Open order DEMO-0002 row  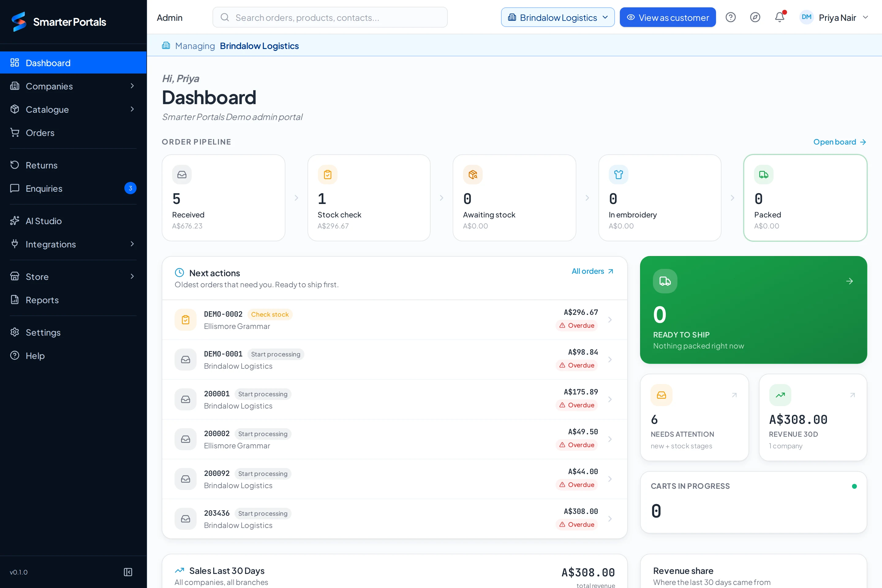[394, 319]
